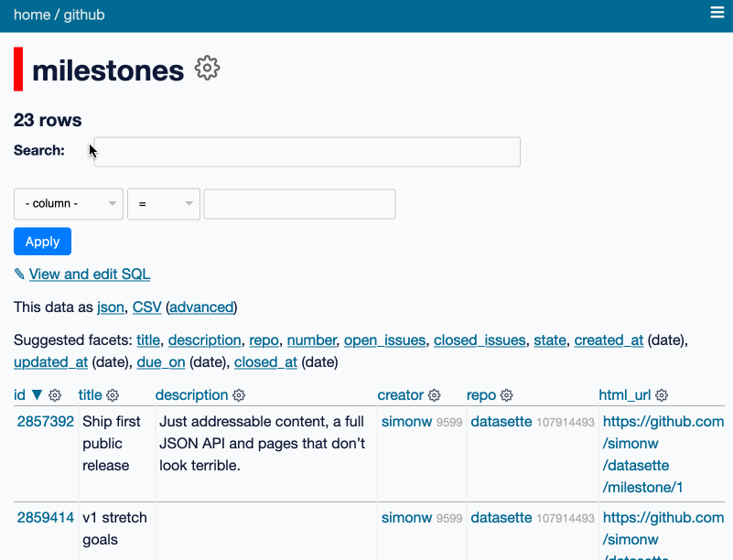
Task: Open the title column gear menu
Action: (x=113, y=395)
